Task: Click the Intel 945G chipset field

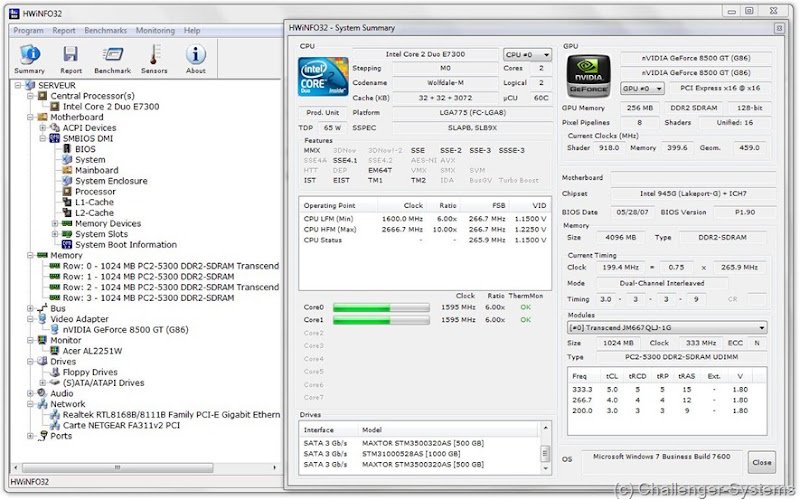Action: [x=693, y=194]
